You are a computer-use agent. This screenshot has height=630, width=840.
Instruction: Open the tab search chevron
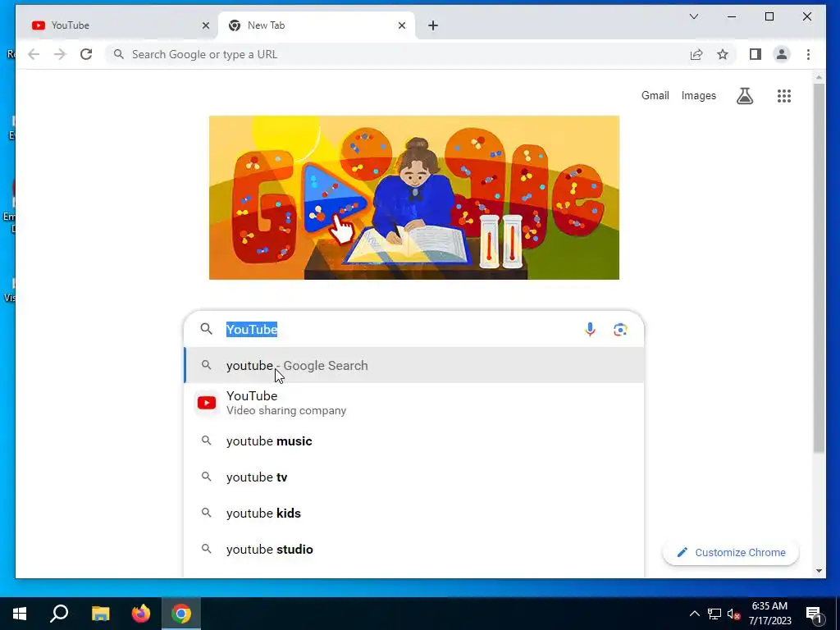click(x=694, y=16)
